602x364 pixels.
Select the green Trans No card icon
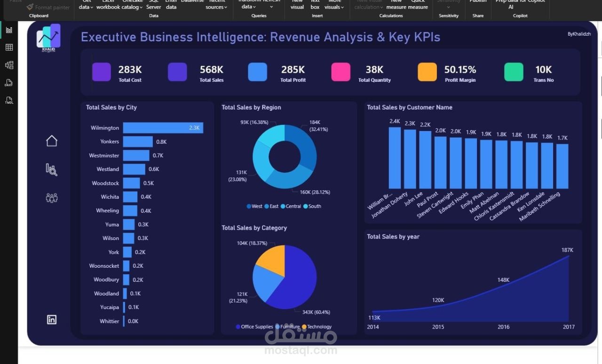(514, 72)
